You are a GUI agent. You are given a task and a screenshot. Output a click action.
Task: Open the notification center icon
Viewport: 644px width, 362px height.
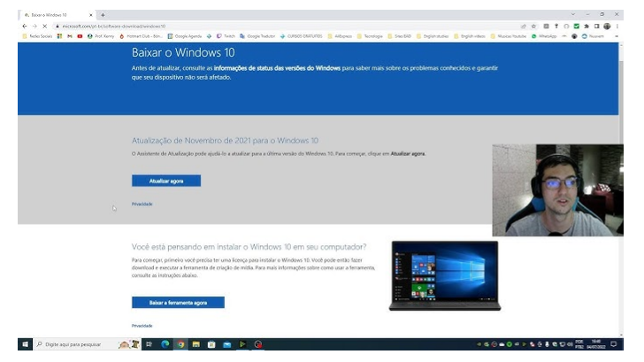coord(614,344)
